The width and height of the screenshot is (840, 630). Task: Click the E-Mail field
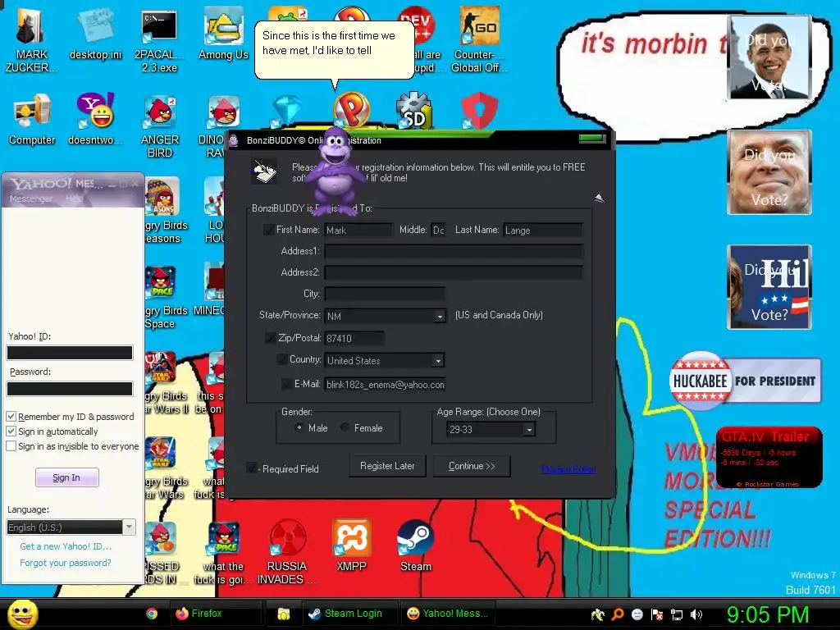click(385, 385)
